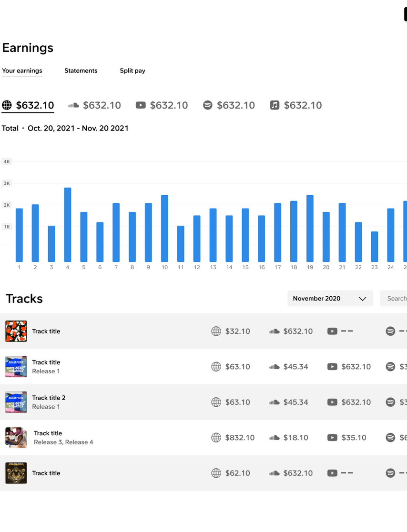Select the globe total earnings icon
The image size is (407, 532).
tap(7, 105)
